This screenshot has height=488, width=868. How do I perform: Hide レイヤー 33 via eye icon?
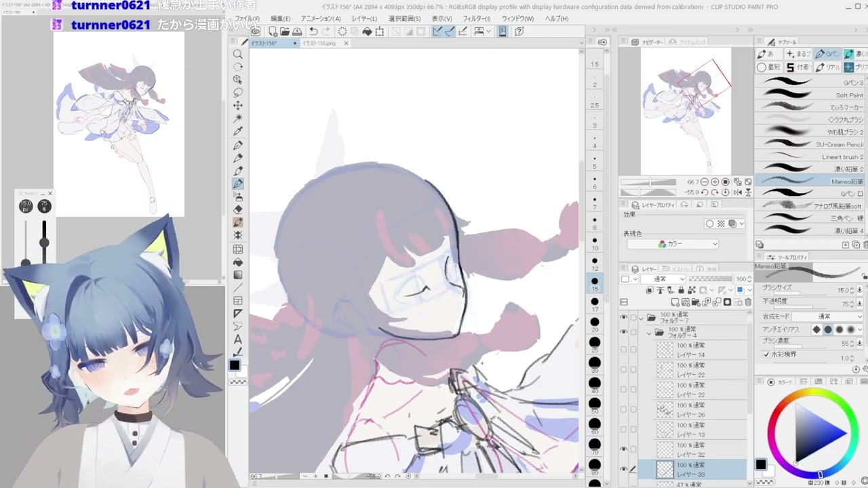(624, 469)
